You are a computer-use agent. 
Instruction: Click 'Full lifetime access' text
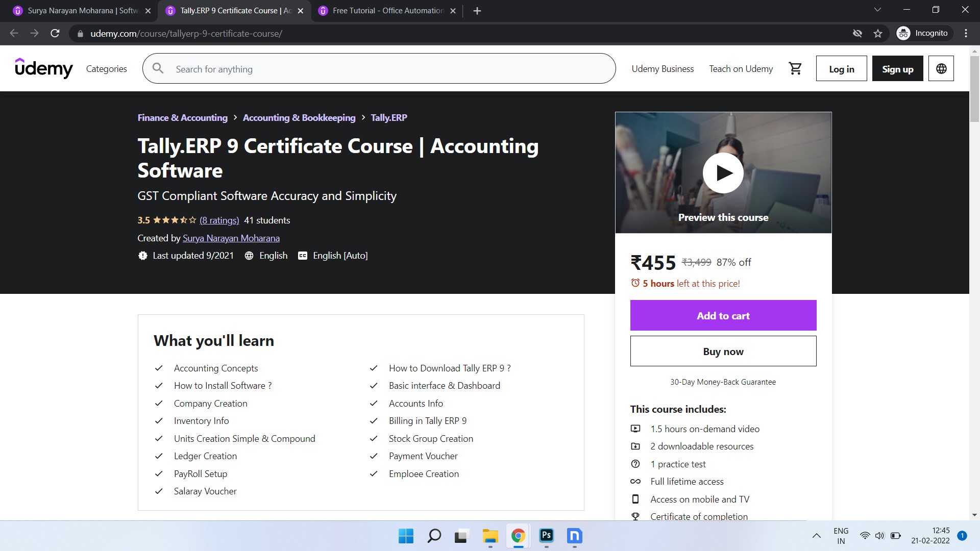pos(687,482)
